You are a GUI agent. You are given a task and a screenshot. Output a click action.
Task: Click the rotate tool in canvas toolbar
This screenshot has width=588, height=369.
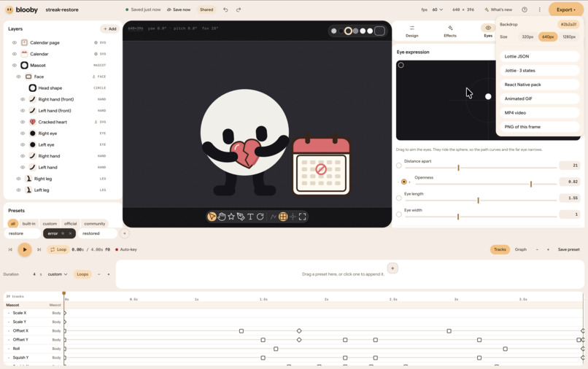(x=260, y=217)
